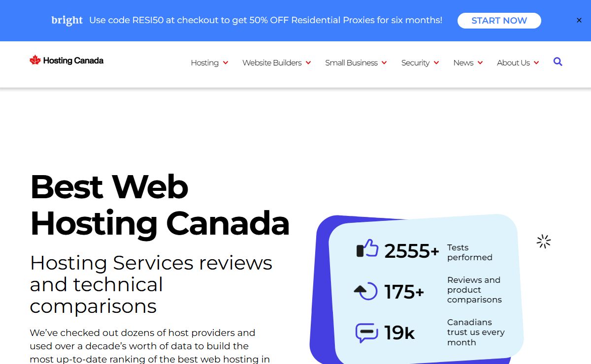Open the search magnifier icon

[x=558, y=62]
